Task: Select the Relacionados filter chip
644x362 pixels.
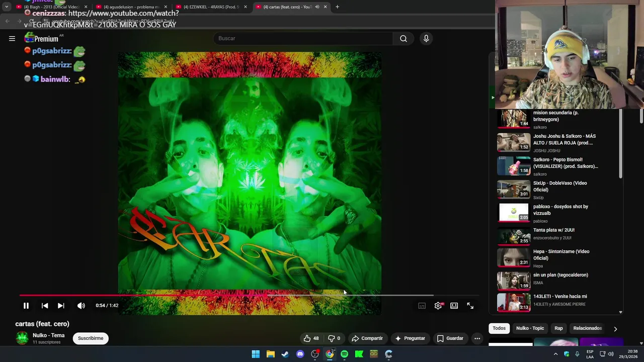Action: (587, 328)
